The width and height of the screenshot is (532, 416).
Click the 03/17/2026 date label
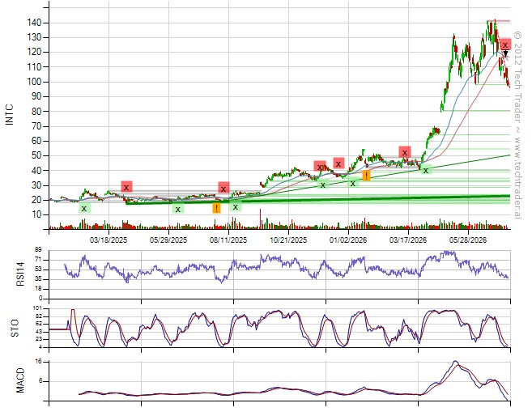point(408,240)
